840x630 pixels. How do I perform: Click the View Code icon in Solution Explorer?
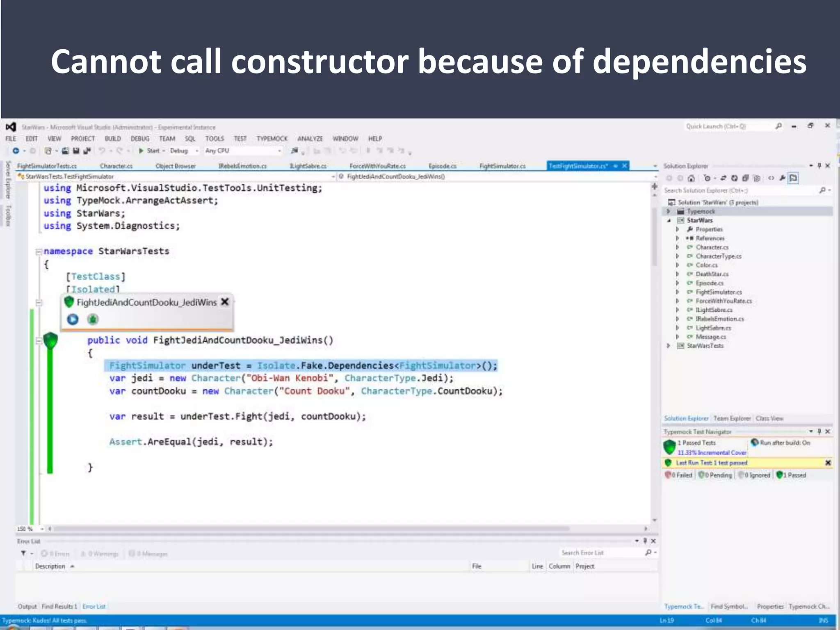coord(771,178)
